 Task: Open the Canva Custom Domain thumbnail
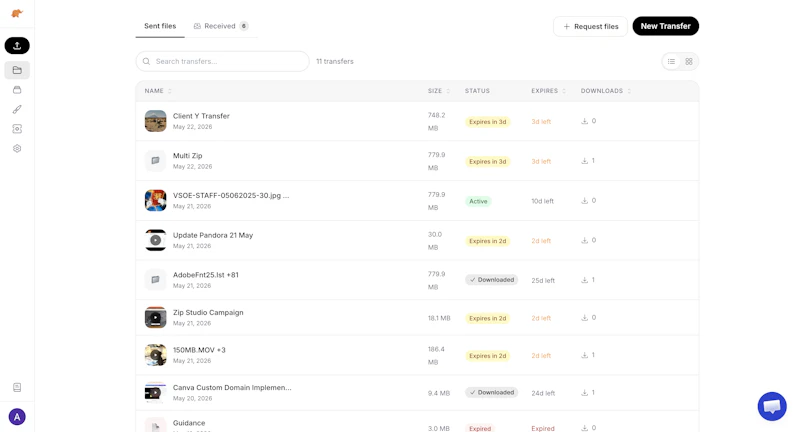coord(156,393)
